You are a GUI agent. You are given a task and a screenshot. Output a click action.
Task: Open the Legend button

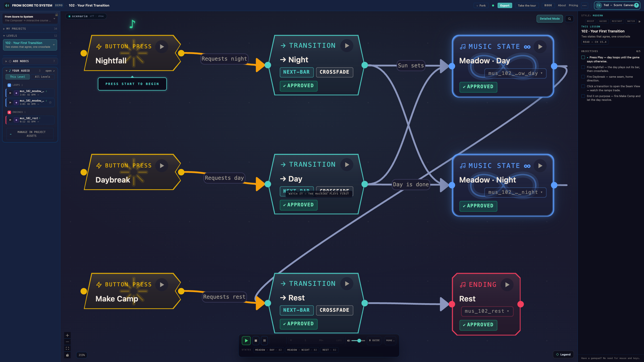(x=563, y=354)
